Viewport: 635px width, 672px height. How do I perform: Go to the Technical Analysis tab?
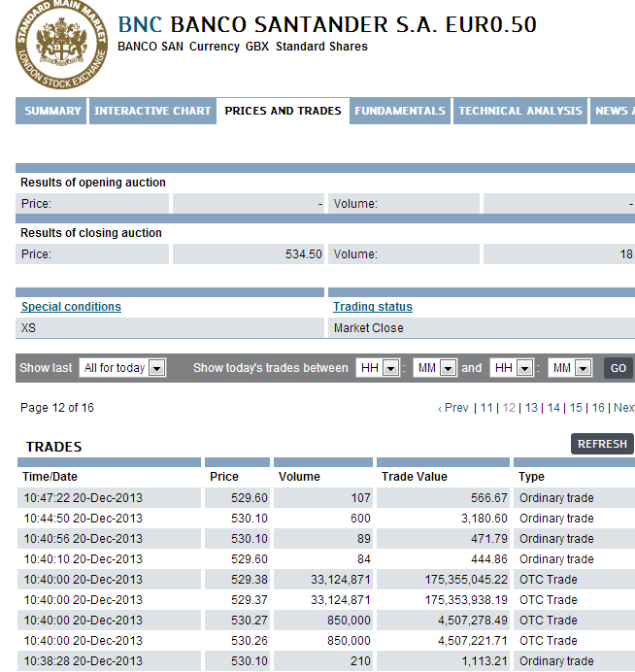click(520, 111)
